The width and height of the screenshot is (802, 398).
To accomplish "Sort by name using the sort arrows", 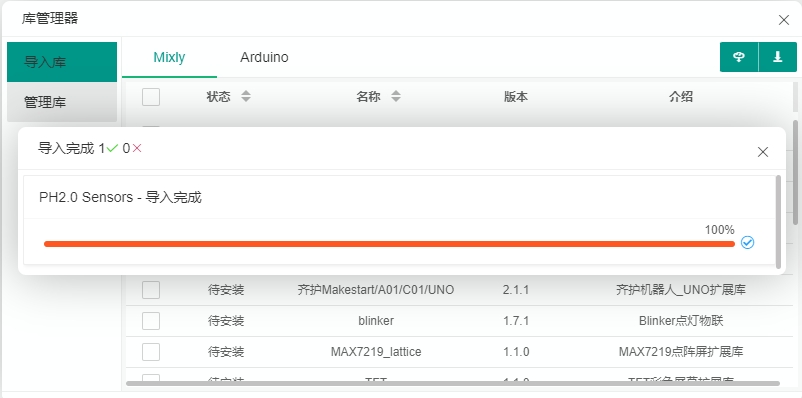I will pos(396,96).
